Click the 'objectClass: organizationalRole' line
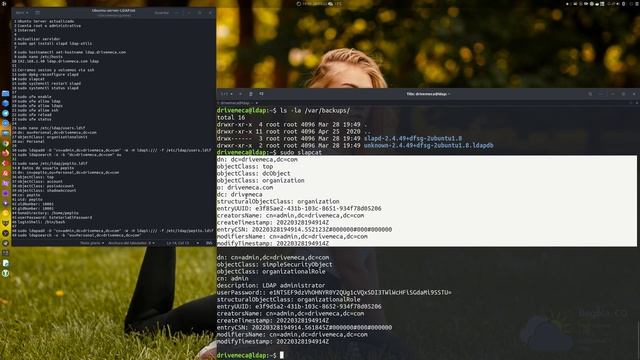Screen dimensions: 640x360 [271, 271]
